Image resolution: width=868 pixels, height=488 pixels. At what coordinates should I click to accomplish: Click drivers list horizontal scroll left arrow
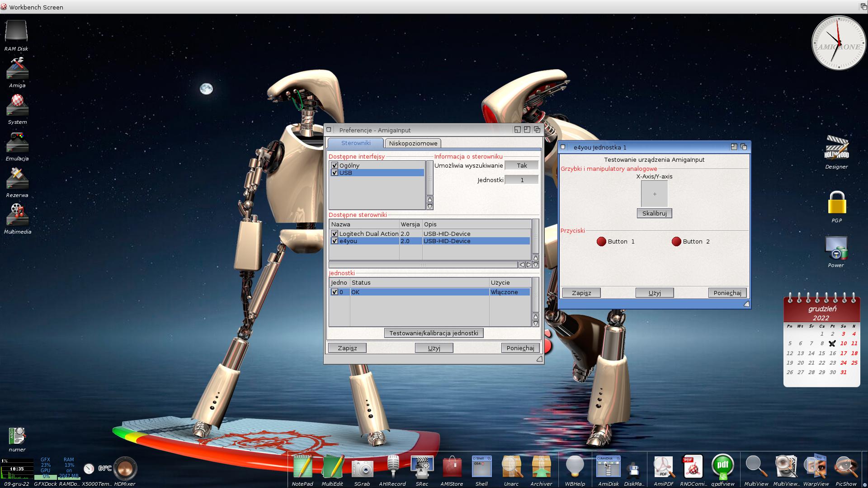pyautogui.click(x=522, y=265)
